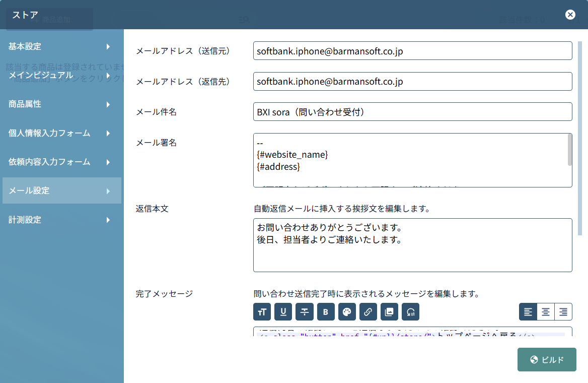Open the text color palette tool

point(347,311)
